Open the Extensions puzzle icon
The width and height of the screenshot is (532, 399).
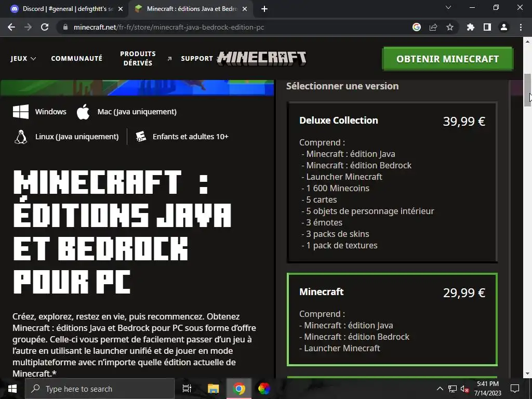[471, 27]
